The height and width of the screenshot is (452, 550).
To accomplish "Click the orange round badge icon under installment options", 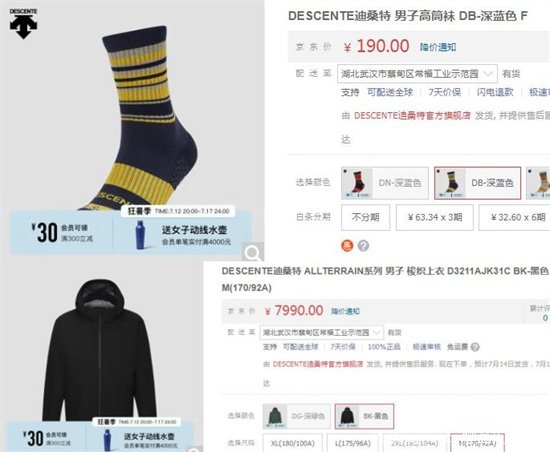I will tap(347, 246).
